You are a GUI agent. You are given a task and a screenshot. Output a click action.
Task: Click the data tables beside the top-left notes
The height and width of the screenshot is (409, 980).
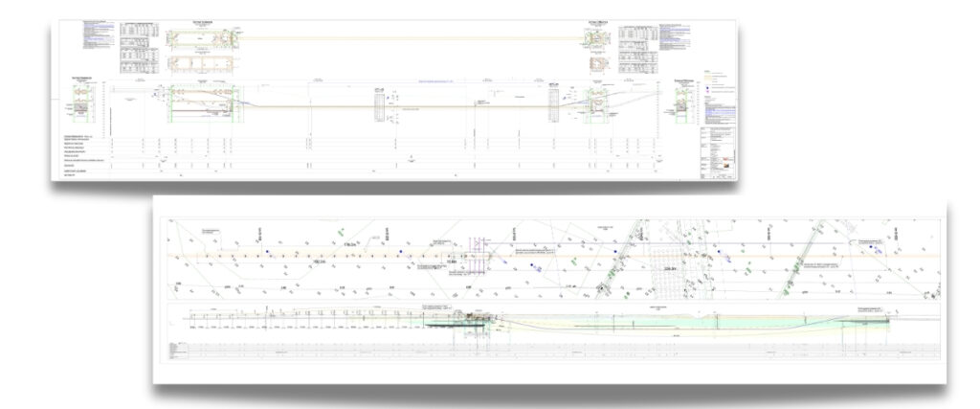140,49
